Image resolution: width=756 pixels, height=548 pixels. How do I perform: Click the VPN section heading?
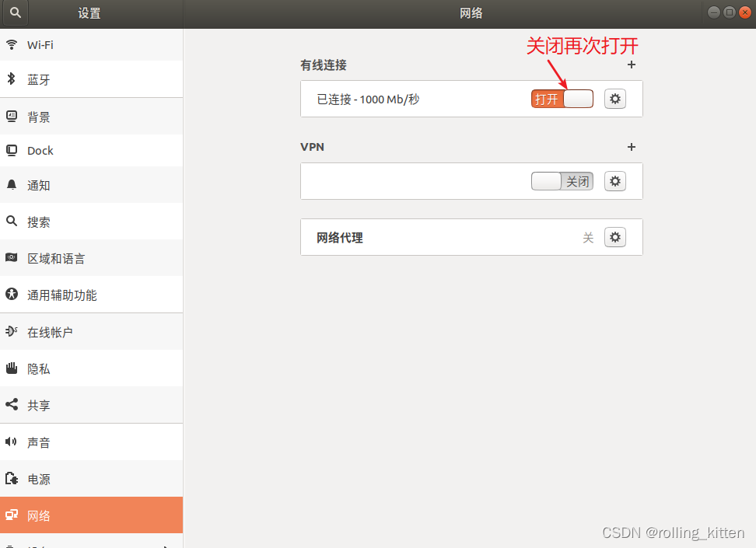[312, 147]
